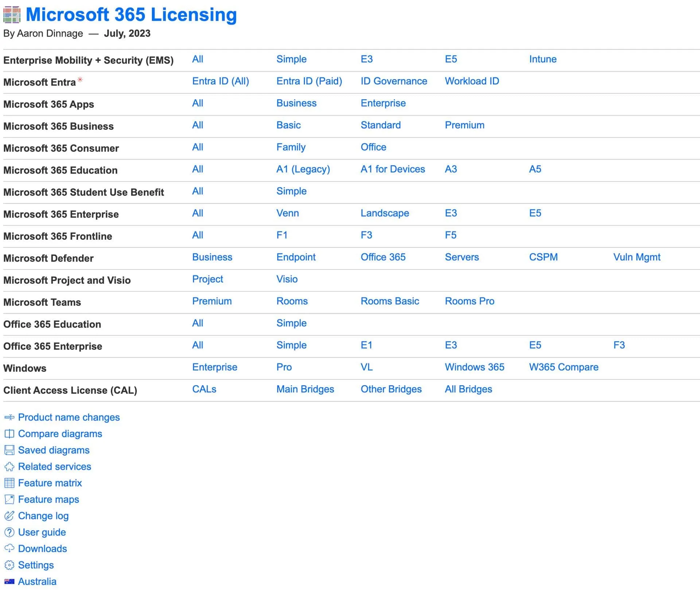Screen dimensions: 700x590
Task: Click the Microsoft 365 Licensing header icon
Action: [x=12, y=15]
